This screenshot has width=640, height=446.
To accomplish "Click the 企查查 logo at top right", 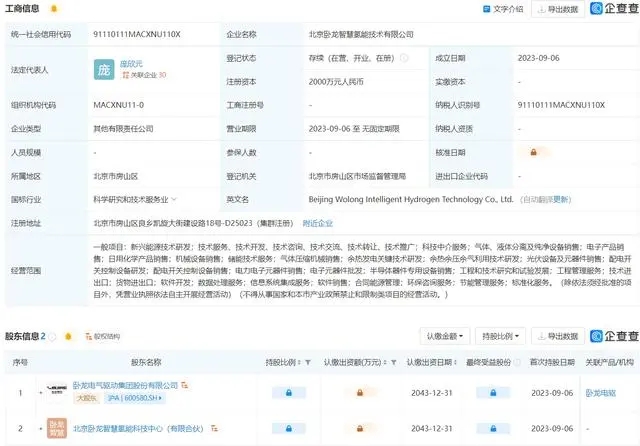I will pyautogui.click(x=613, y=9).
